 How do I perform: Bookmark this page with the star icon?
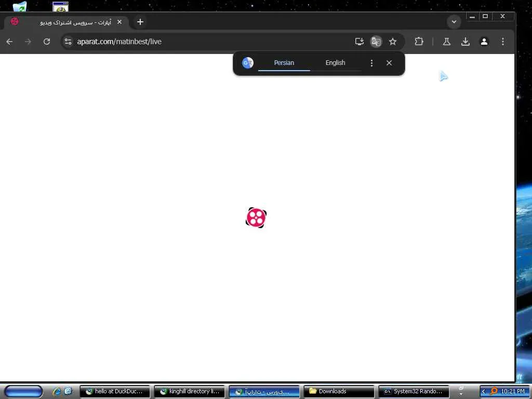click(393, 42)
